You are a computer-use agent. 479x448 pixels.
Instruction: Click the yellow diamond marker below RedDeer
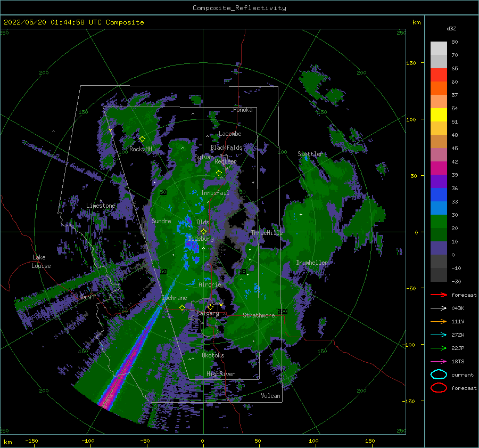tap(219, 173)
